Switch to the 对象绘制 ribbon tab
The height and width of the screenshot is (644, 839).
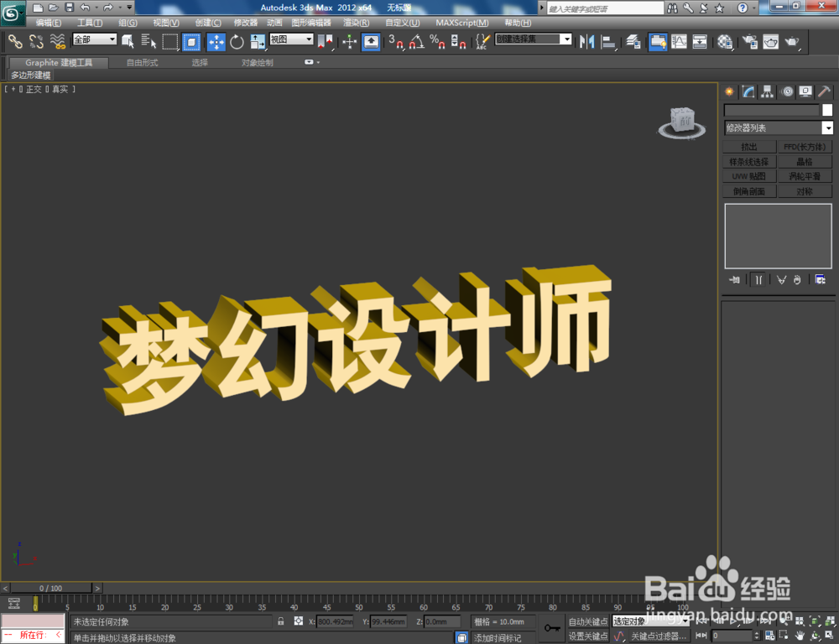tap(258, 63)
